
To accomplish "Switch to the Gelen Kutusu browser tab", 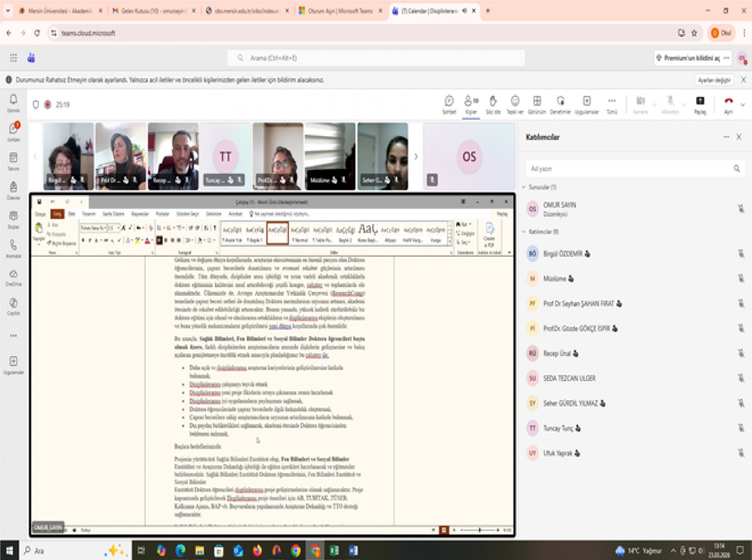I will click(x=153, y=11).
